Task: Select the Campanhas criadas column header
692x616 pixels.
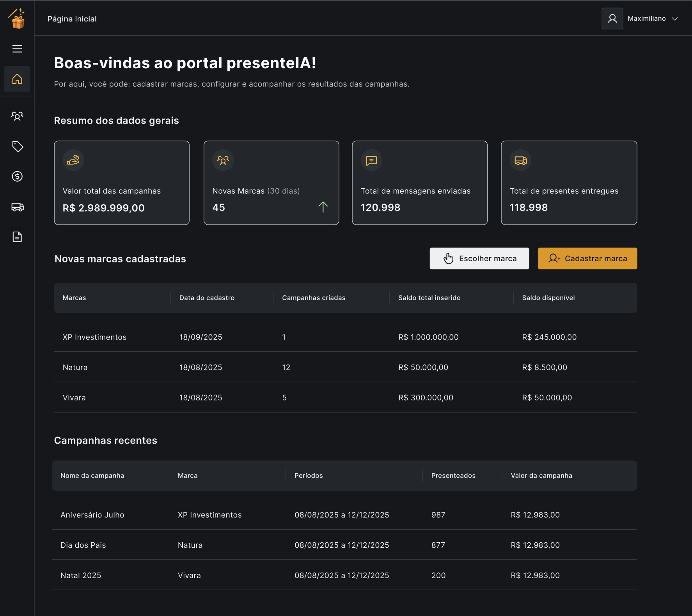Action: (314, 298)
